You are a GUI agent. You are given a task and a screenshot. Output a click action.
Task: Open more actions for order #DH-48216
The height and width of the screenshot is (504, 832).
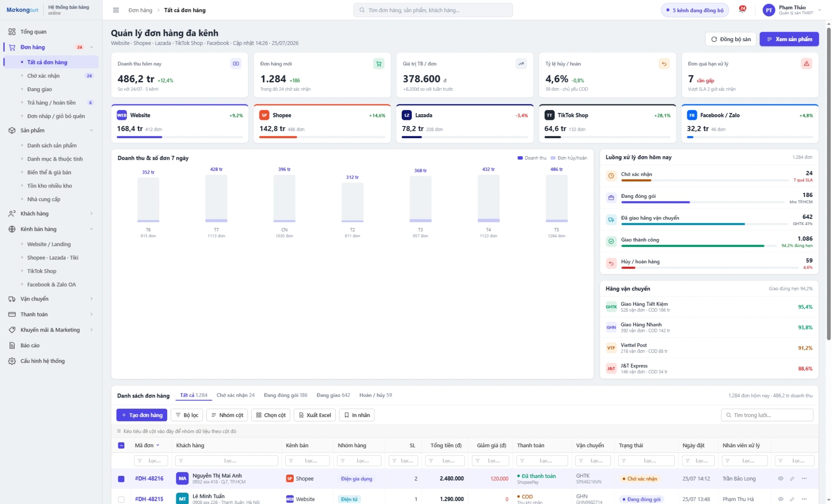click(x=804, y=478)
